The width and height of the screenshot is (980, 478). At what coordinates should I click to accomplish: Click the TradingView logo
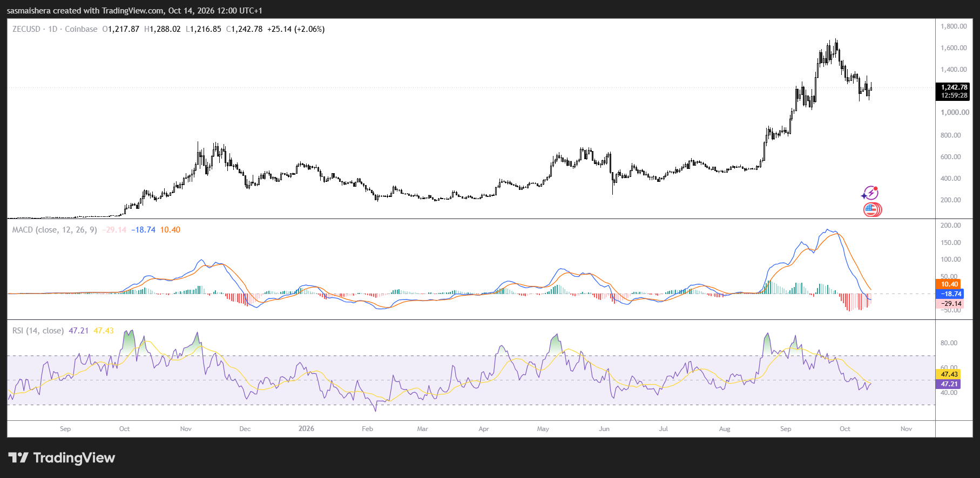(62, 458)
